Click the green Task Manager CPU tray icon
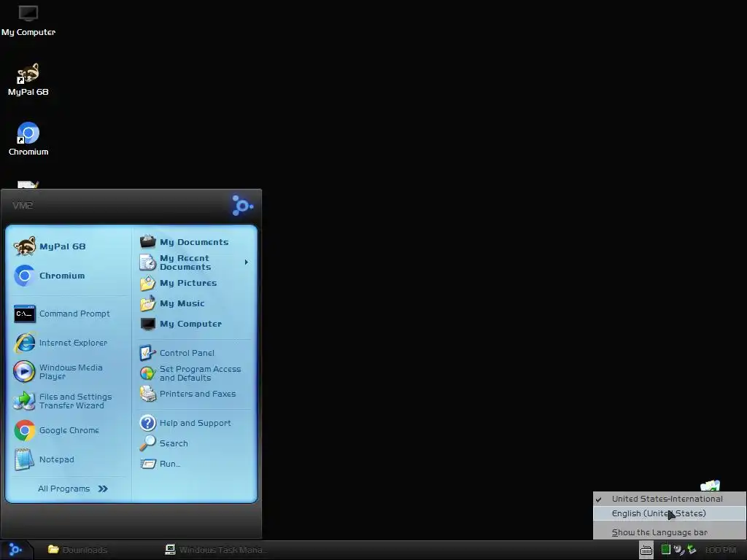 665,550
